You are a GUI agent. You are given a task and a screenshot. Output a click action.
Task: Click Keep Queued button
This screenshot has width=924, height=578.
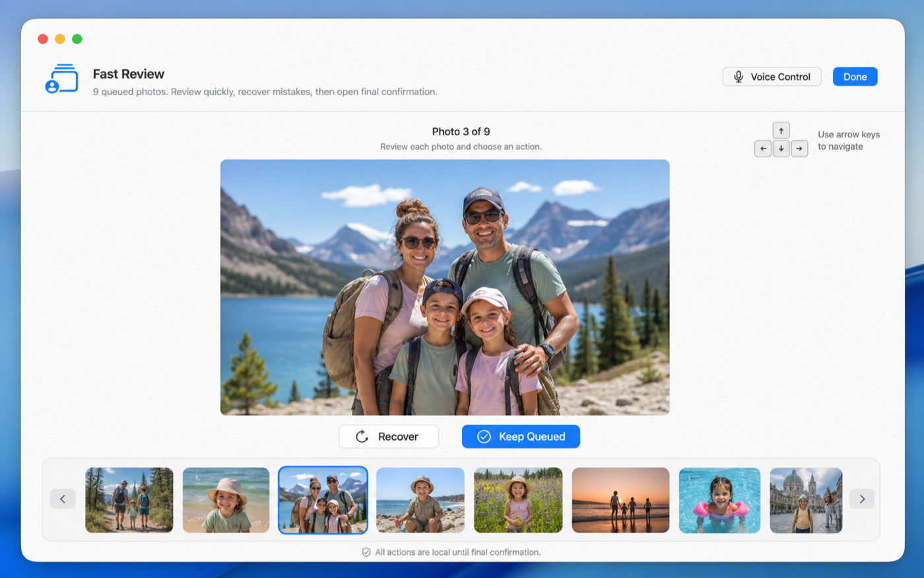pyautogui.click(x=521, y=437)
